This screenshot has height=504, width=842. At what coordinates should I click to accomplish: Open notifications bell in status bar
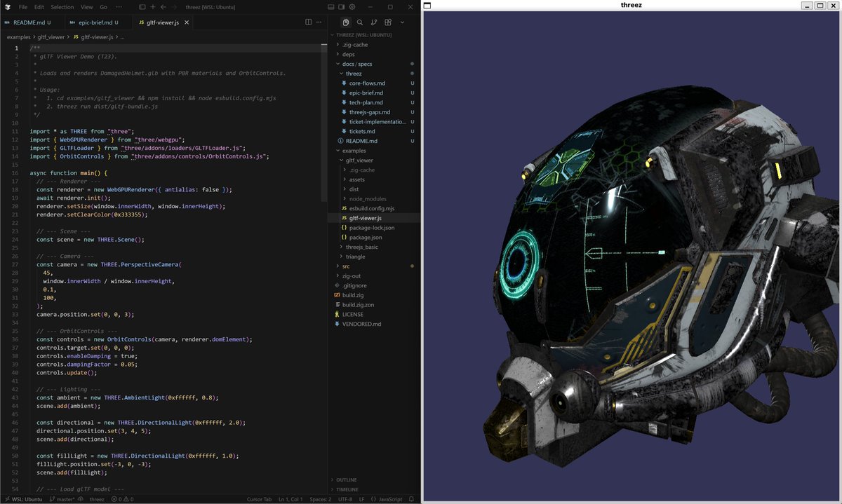(412, 499)
